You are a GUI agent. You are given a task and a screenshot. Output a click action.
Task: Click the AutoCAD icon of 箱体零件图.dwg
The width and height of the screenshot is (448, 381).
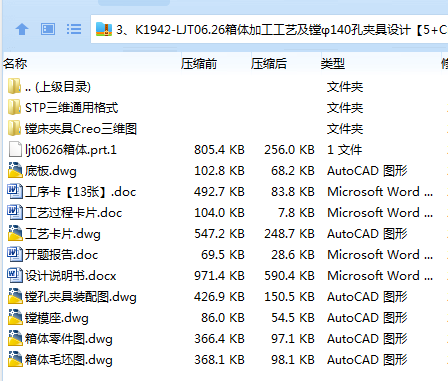15,338
